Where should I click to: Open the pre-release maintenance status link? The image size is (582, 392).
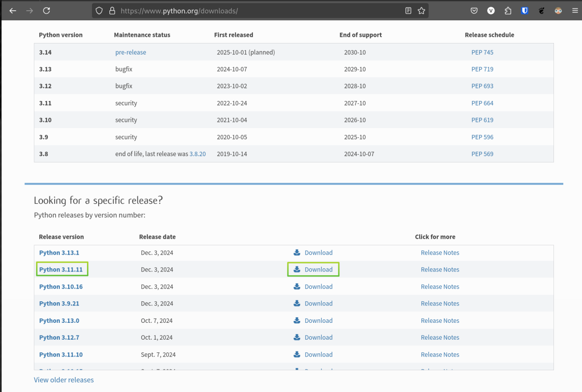(x=130, y=52)
